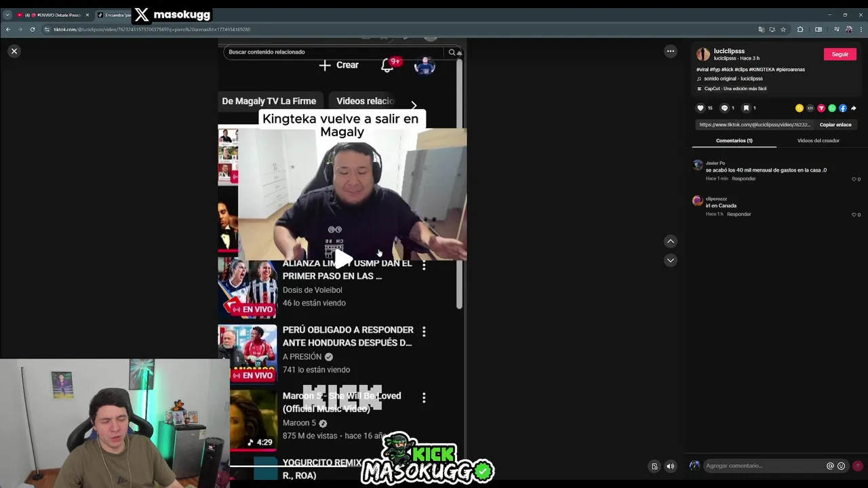Screen dimensions: 868x488
Task: Open the three-dot more options menu
Action: click(670, 51)
